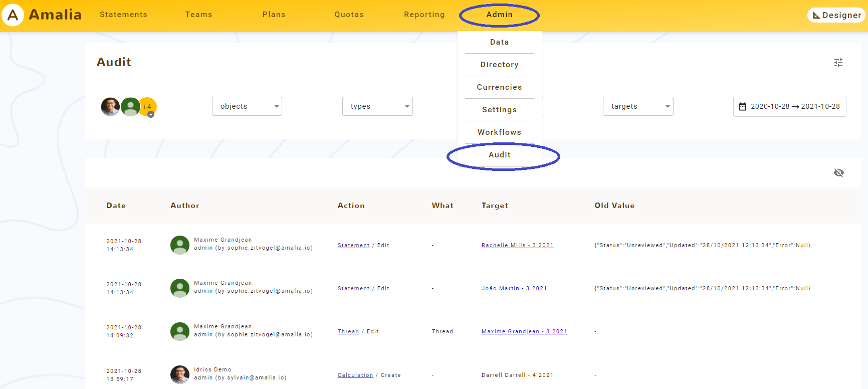Screen dimensions: 868x389
Task: Click the Statement link in João Martin row
Action: click(x=354, y=288)
